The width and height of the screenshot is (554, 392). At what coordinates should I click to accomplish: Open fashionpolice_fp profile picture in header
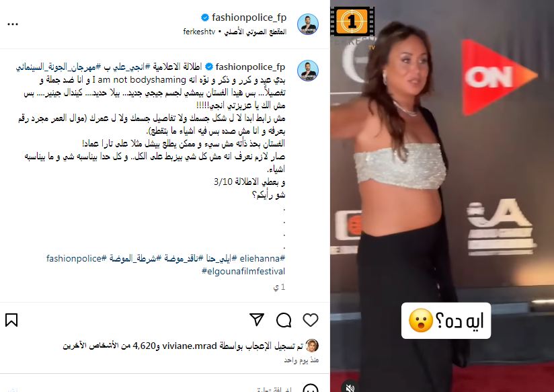[x=308, y=24]
